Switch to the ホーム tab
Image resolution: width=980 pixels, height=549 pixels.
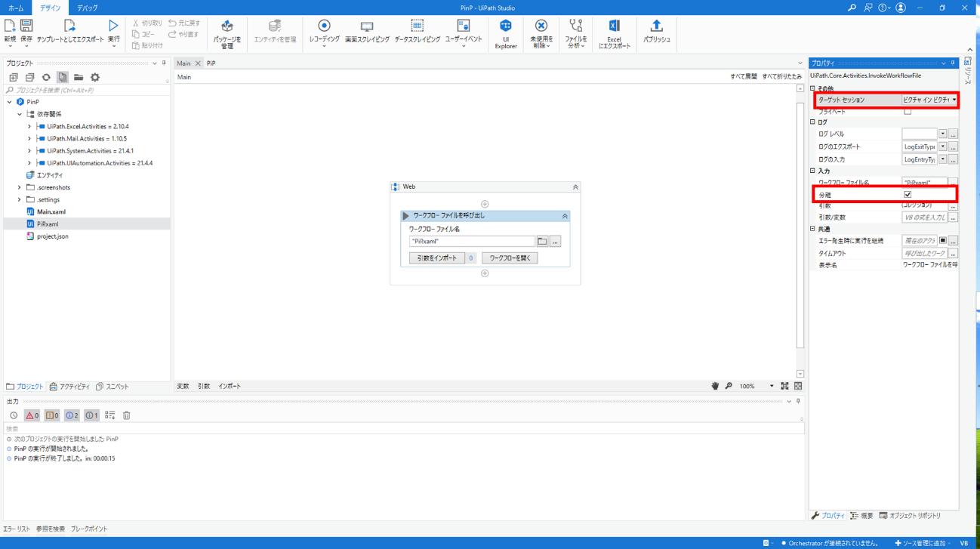(x=16, y=8)
